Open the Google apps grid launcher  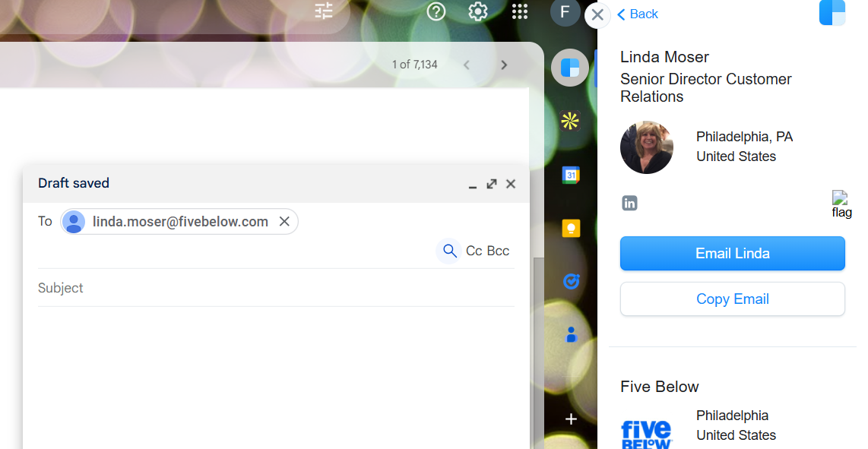(x=520, y=11)
